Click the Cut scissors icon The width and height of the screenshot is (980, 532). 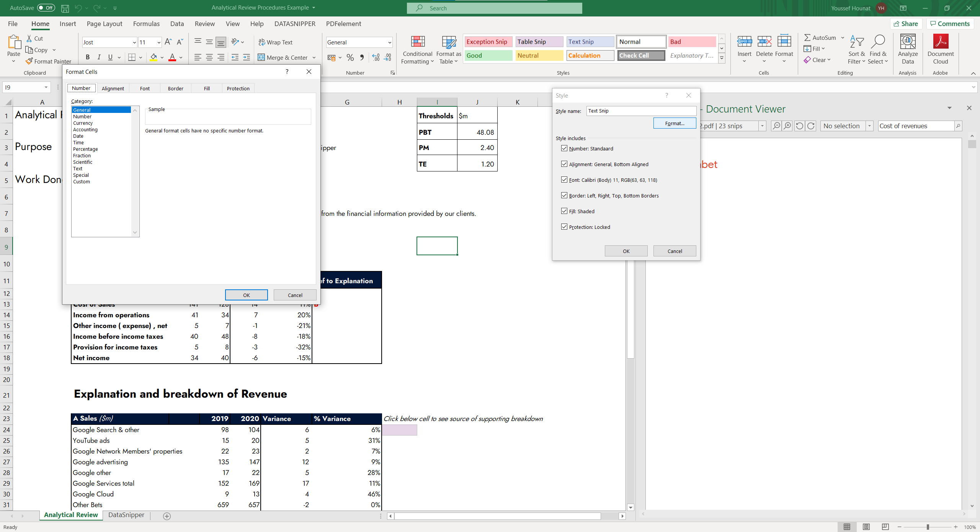(x=29, y=38)
